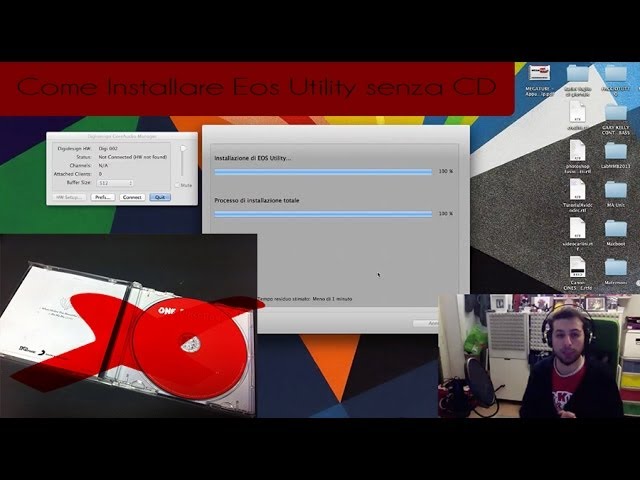Select the top-right desktop folder icon
Screen dimensions: 640x480
616,74
